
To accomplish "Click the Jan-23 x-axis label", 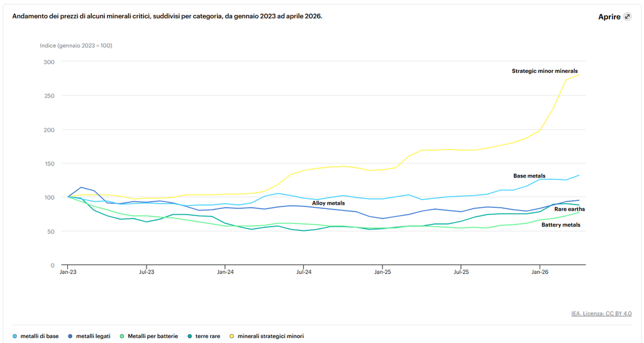I will coord(68,272).
